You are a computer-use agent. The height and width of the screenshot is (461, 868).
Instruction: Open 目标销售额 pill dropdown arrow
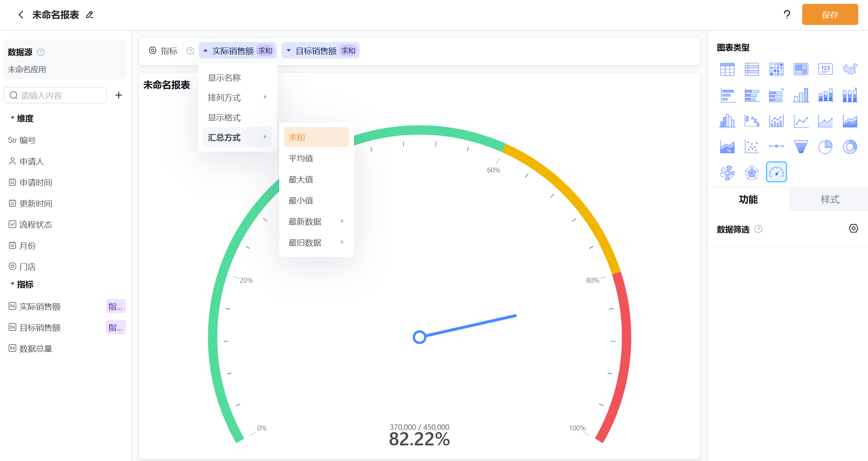[289, 50]
